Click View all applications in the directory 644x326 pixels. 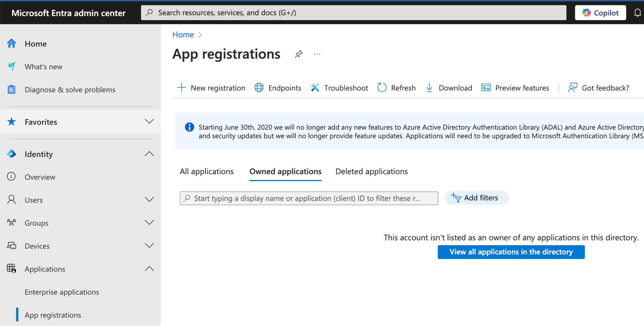click(x=511, y=252)
